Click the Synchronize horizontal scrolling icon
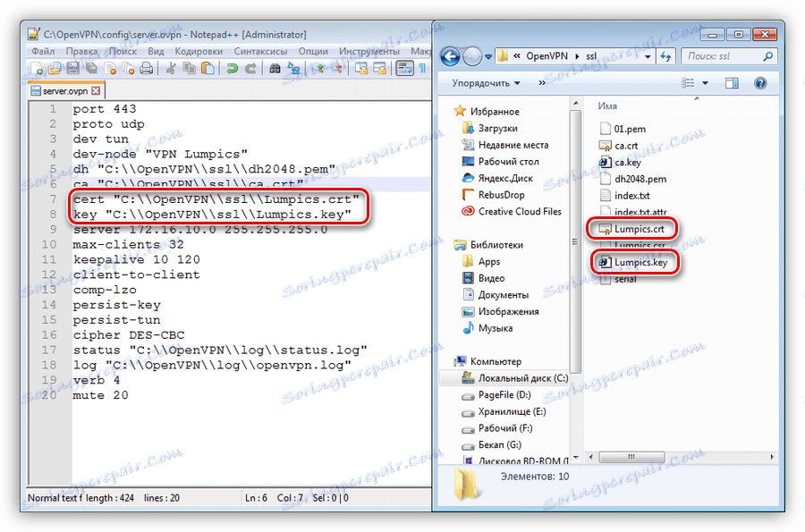 (380, 69)
